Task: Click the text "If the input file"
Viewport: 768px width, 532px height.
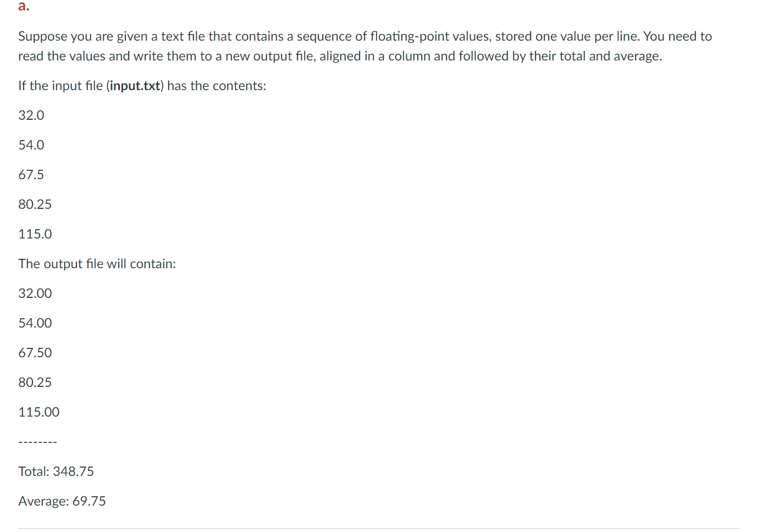Action: pos(60,86)
